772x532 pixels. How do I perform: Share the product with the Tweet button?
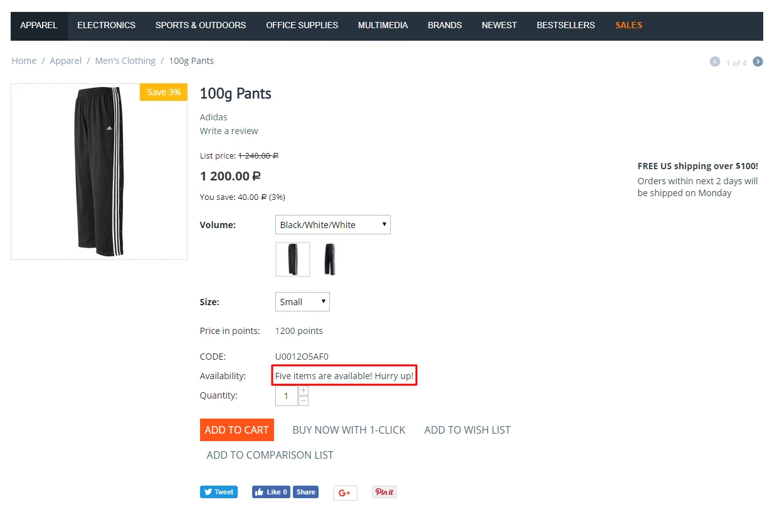[x=219, y=492]
